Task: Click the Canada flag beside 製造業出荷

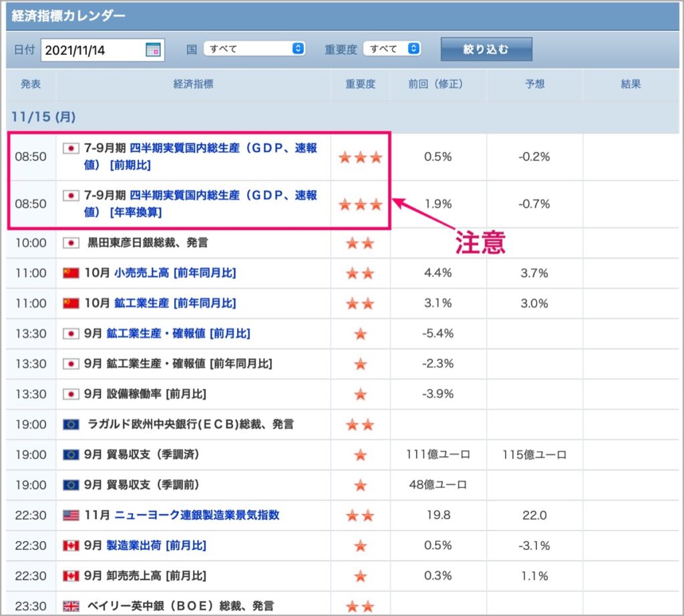Action: (x=71, y=546)
